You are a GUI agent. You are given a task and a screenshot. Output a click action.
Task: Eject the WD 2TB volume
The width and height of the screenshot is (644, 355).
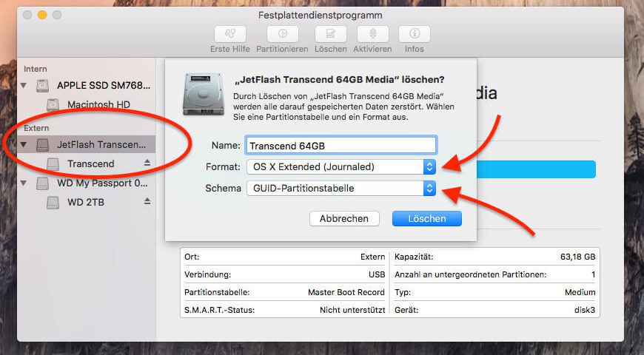(x=147, y=201)
